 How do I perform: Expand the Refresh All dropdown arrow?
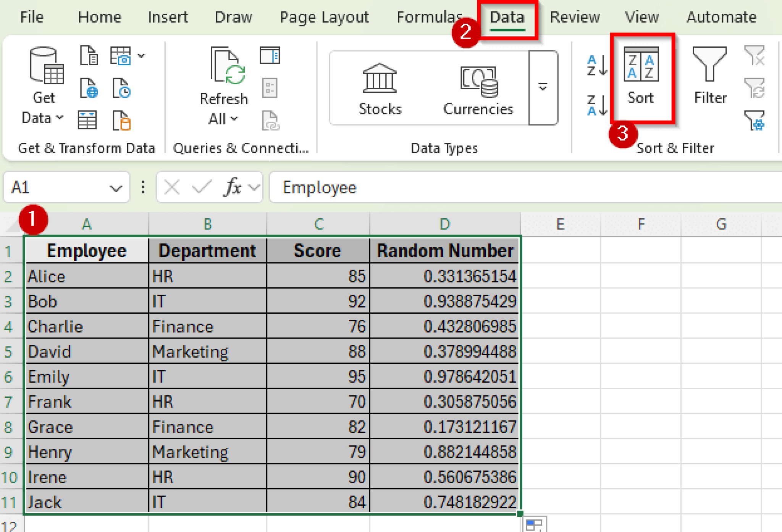(234, 119)
